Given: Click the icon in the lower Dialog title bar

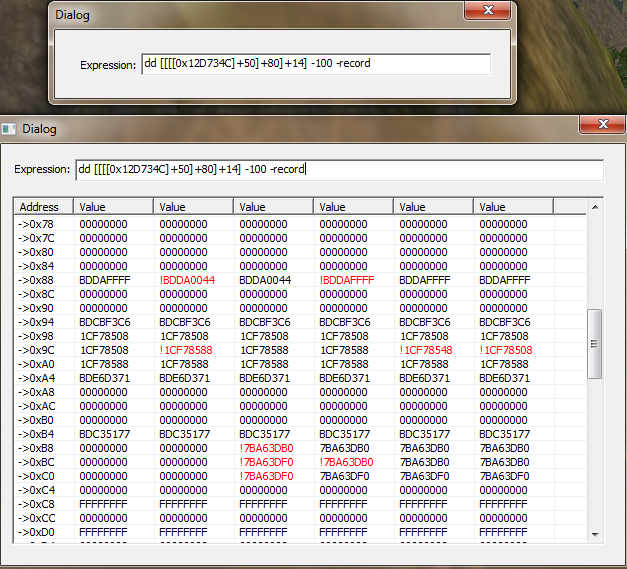Looking at the screenshot, I should [x=9, y=129].
